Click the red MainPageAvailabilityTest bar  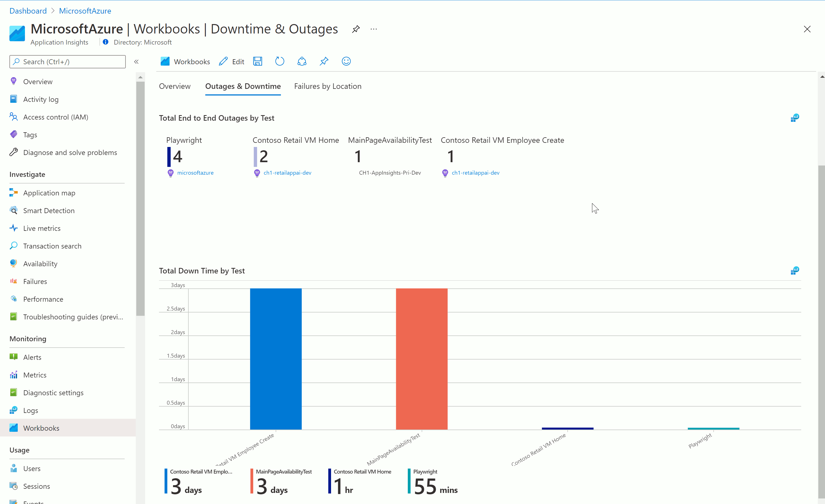coord(422,359)
